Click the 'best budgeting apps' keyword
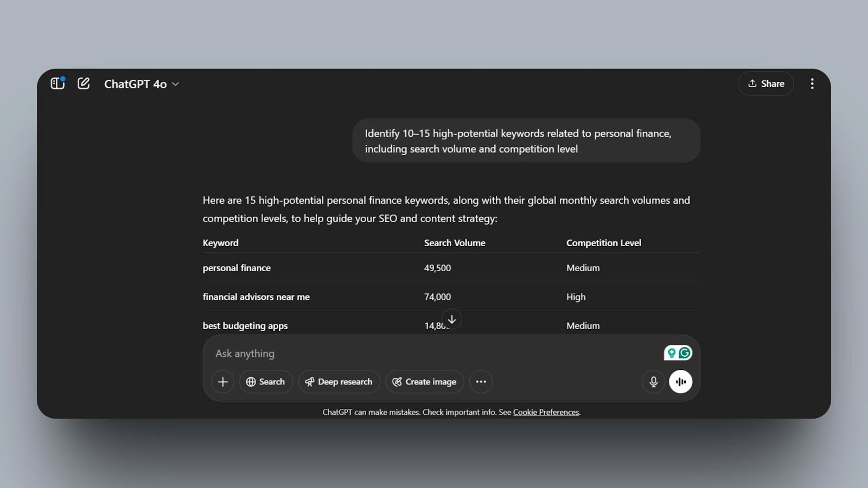Viewport: 868px width, 488px height. tap(245, 326)
